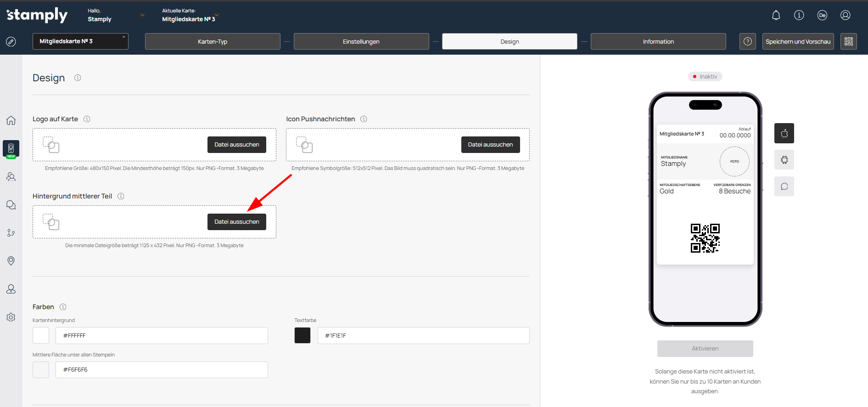Switch preview to Android device view
Screen dimensions: 868x407
pos(784,160)
